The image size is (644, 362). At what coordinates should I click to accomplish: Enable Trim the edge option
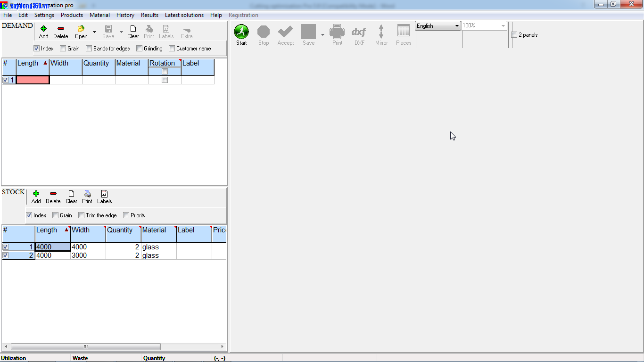pos(81,215)
